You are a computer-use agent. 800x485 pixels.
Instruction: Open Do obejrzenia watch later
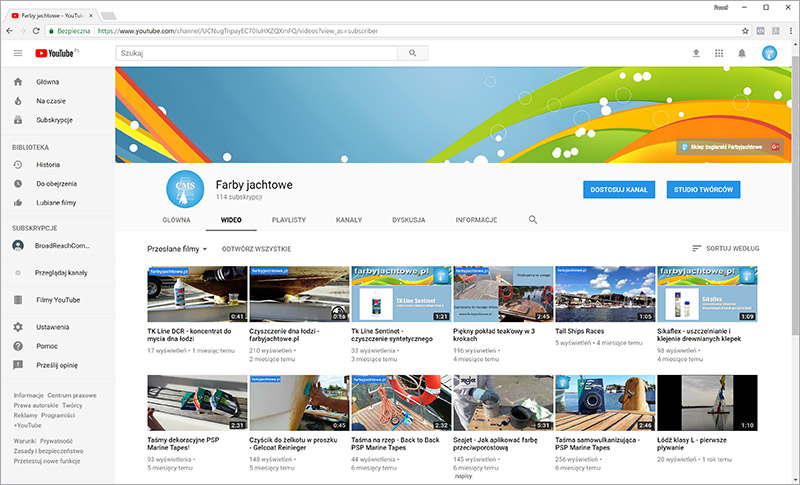click(x=58, y=184)
